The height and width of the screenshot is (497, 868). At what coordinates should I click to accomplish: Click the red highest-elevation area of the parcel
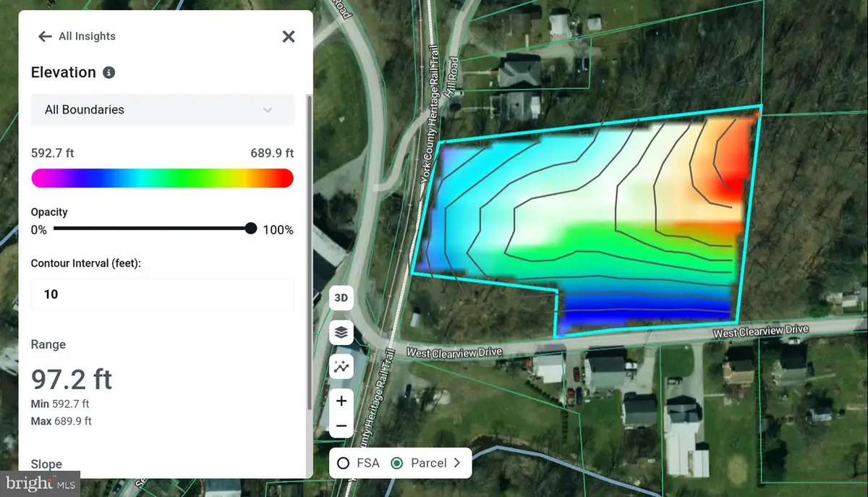pos(732,182)
